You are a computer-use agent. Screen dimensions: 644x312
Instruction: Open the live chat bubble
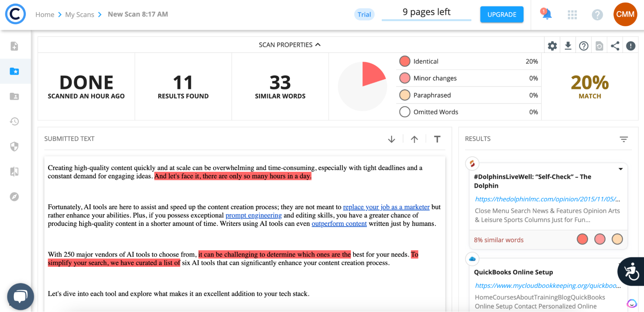[x=20, y=296]
